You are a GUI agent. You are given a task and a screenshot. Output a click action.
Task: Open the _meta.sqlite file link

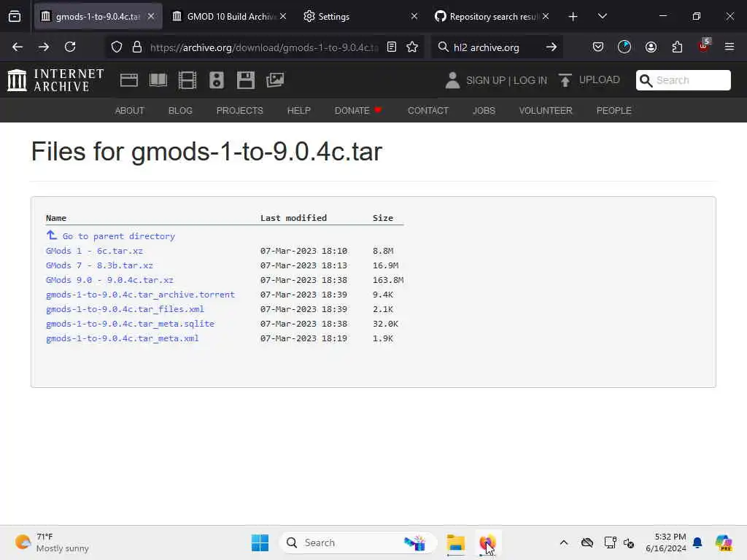130,323
